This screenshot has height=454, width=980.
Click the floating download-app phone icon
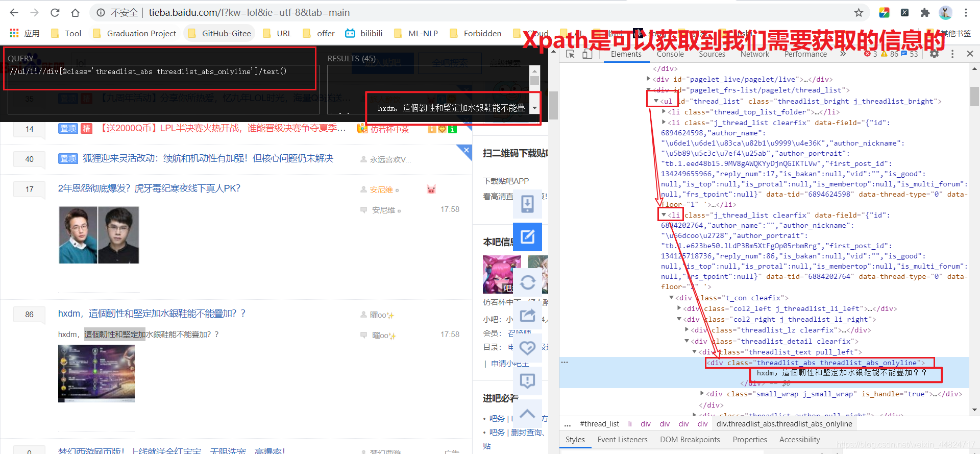(x=527, y=203)
